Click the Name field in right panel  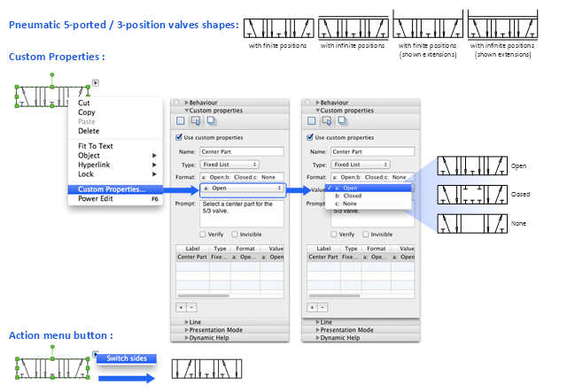[x=373, y=151]
